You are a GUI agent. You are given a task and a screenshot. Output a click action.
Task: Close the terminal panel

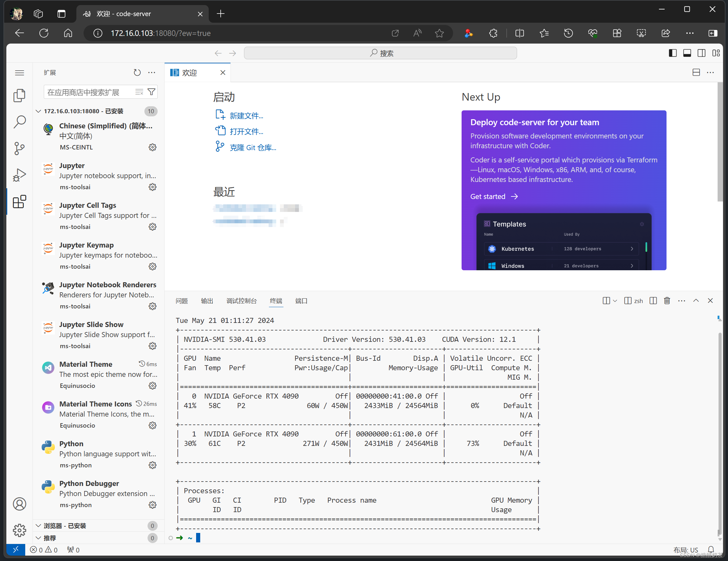[x=710, y=301]
